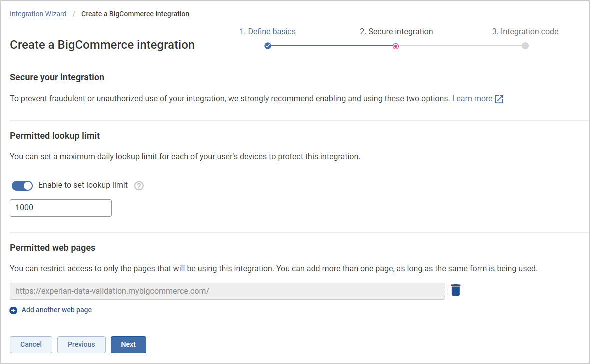Click the plus icon for adding a web page
590x364 pixels.
[13, 310]
